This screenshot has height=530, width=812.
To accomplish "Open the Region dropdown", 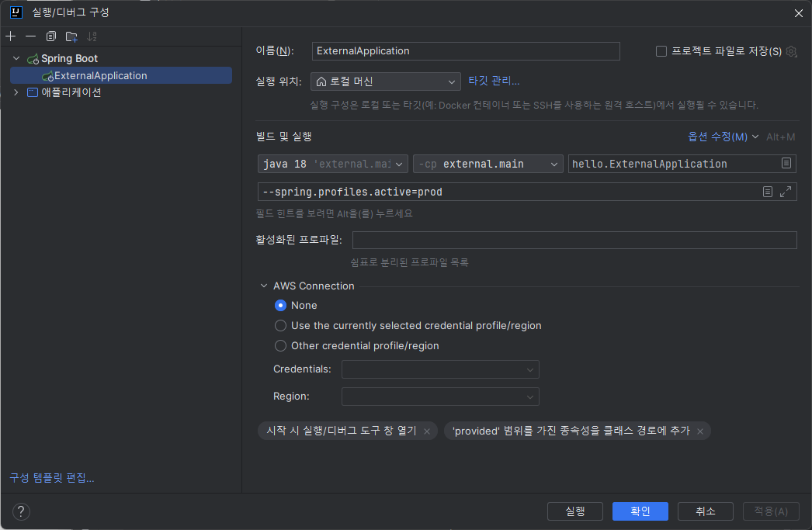I will click(440, 397).
